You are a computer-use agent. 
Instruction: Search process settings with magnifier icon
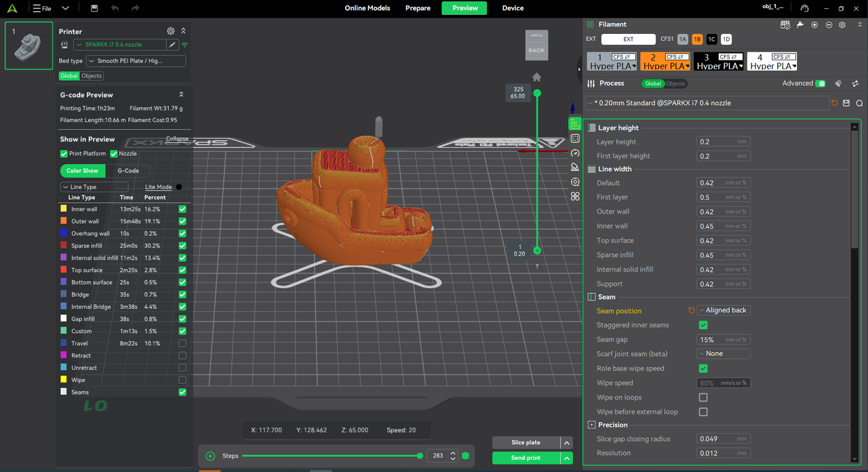[x=859, y=103]
